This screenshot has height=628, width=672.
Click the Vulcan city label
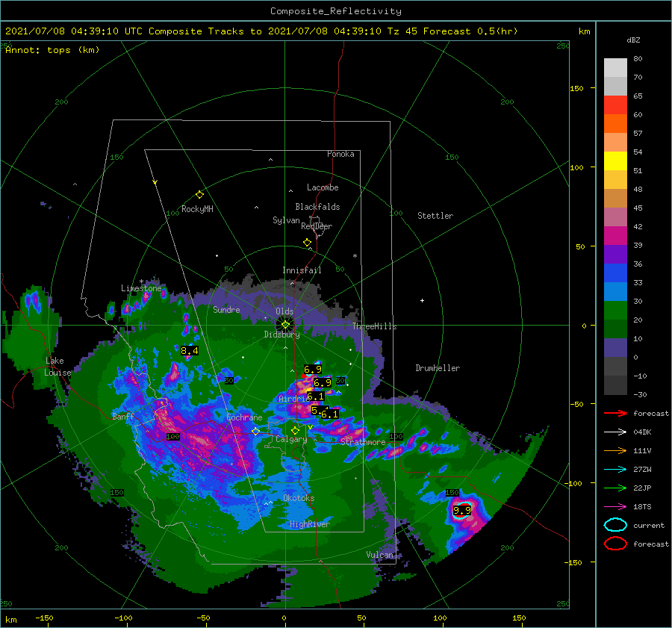(x=379, y=555)
